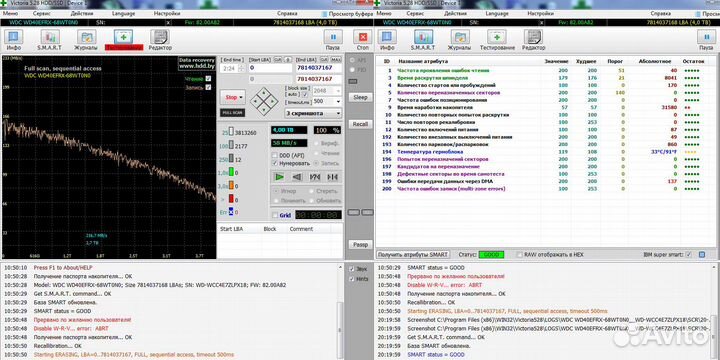
Task: Toggle the Чтение checkbox on the graph
Action: click(208, 79)
